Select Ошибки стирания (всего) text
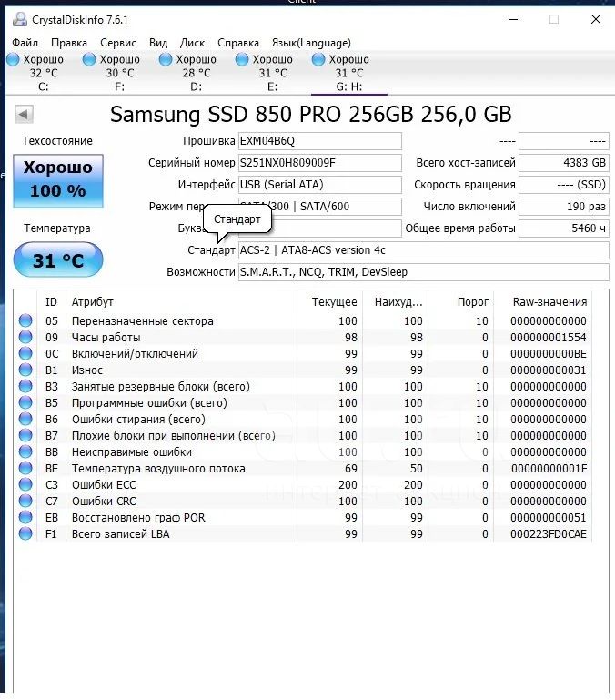This screenshot has height=700, width=615. 138,420
